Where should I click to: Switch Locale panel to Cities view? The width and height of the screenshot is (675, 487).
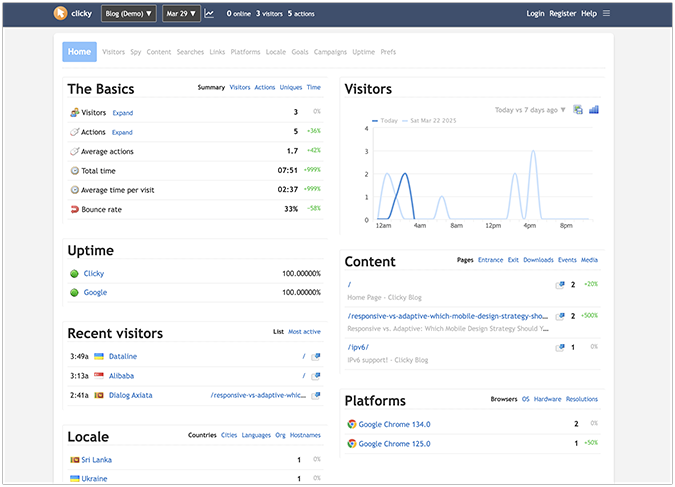tap(229, 435)
